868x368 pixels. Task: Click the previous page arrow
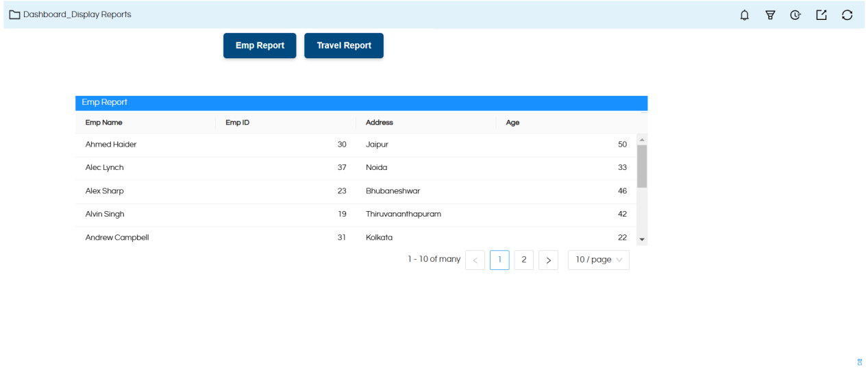coord(475,260)
